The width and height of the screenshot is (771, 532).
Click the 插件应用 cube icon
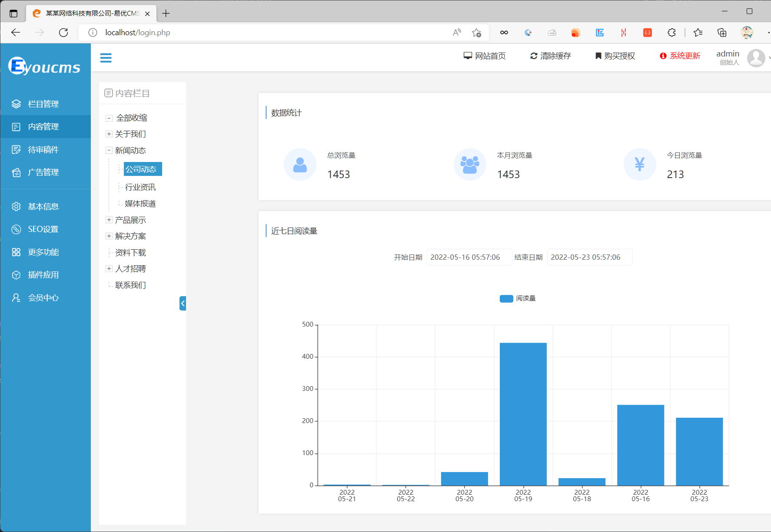point(16,275)
